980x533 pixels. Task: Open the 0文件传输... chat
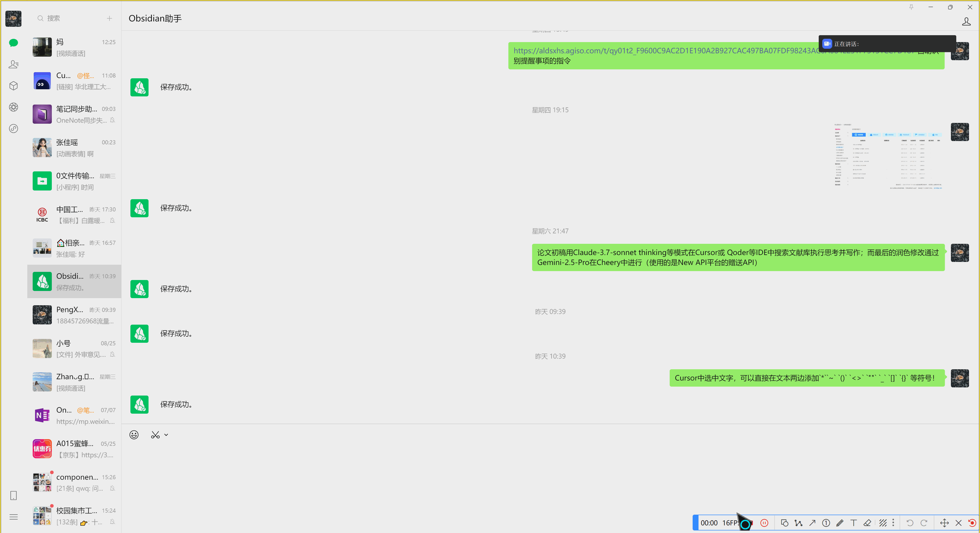click(x=74, y=181)
